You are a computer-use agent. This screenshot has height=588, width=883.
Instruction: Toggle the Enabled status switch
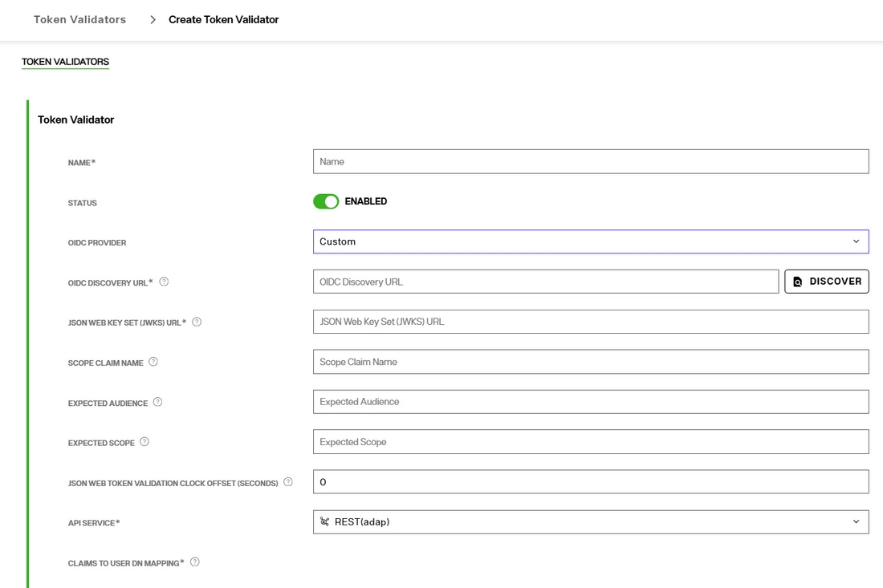click(x=326, y=201)
